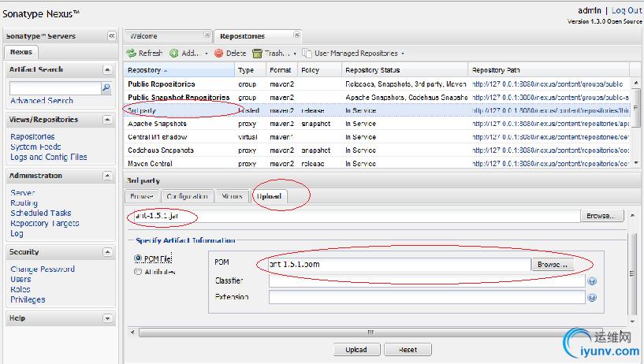Switch to the Welcome tab
Image resolution: width=644 pixels, height=364 pixels.
click(x=143, y=36)
